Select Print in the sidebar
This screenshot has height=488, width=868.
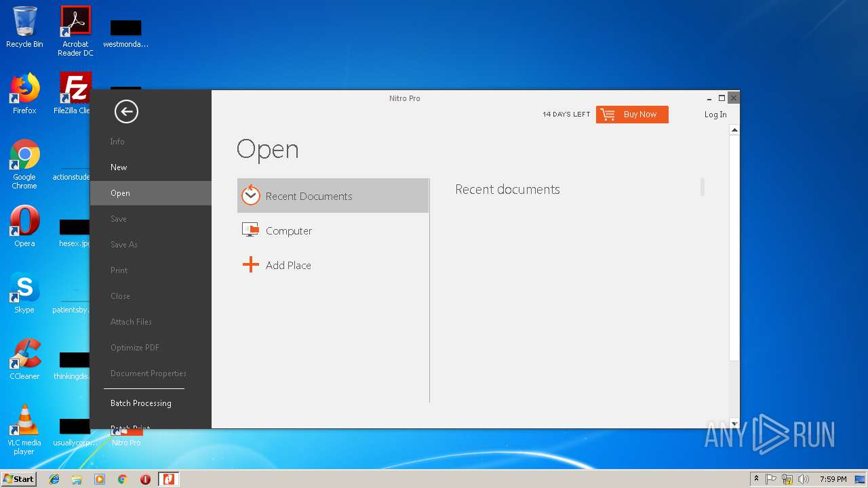coord(119,270)
